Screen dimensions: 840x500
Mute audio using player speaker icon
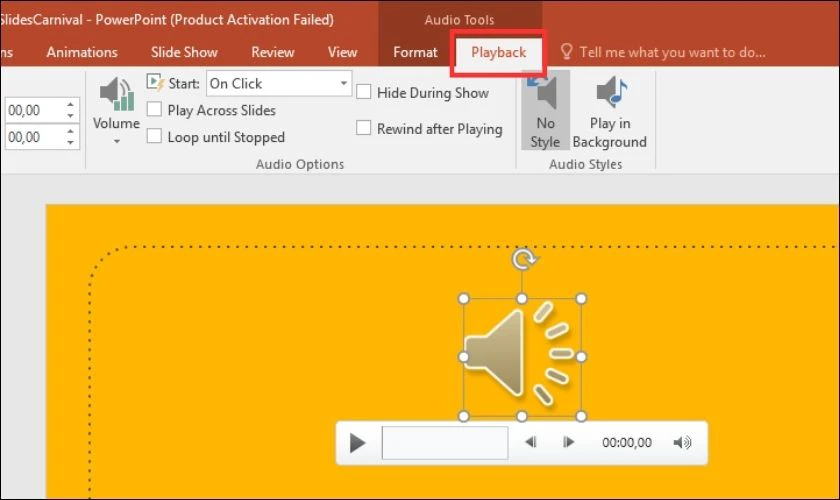tap(682, 442)
